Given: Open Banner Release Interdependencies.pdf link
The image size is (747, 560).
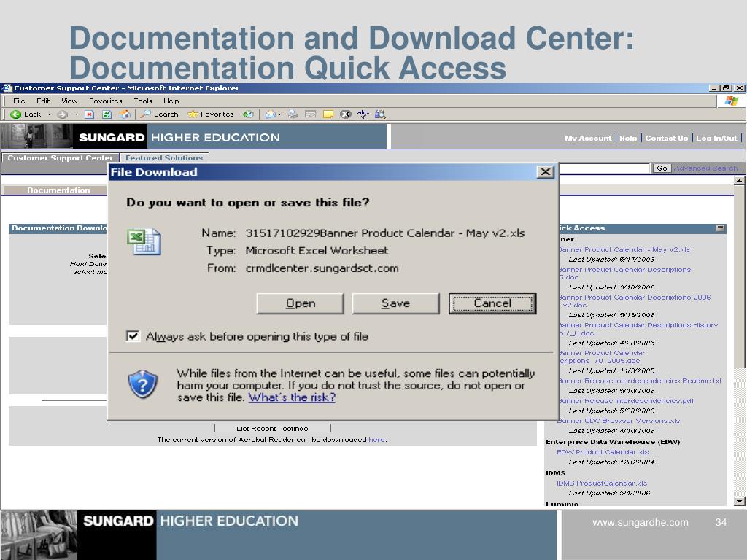Looking at the screenshot, I should click(x=626, y=401).
